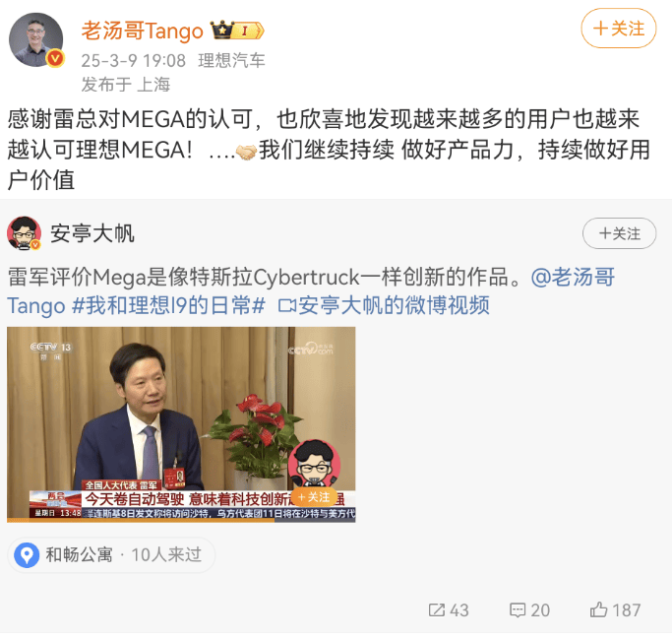Open 老汤哥Tango profile avatar
Screen dimensions: 672x639
point(36,39)
